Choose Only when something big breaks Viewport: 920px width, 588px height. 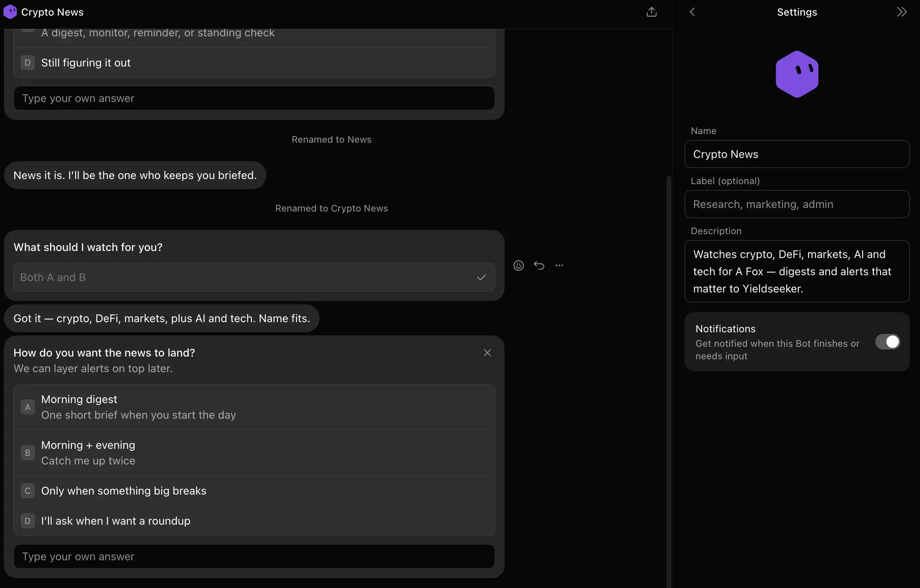click(x=254, y=491)
